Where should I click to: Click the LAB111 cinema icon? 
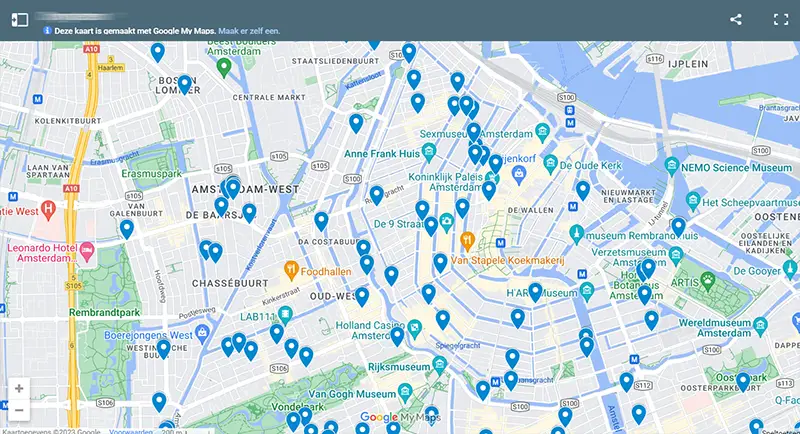285,315
